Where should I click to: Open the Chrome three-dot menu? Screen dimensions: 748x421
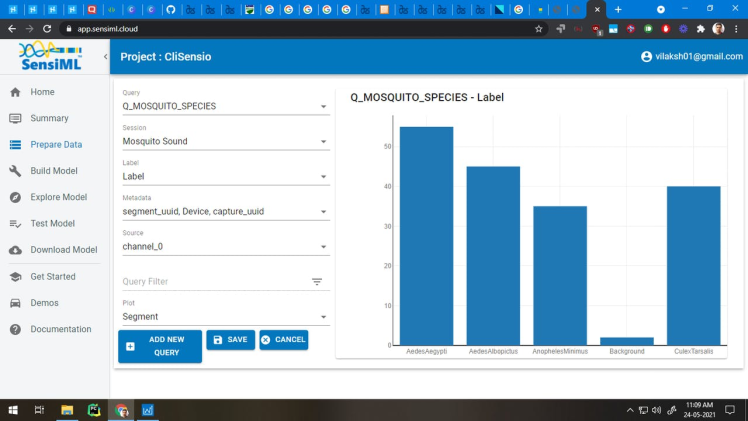click(736, 29)
